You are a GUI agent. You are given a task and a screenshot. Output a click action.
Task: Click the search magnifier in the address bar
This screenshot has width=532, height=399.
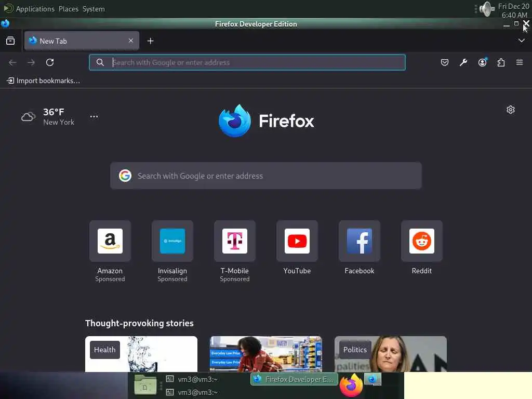click(x=100, y=62)
